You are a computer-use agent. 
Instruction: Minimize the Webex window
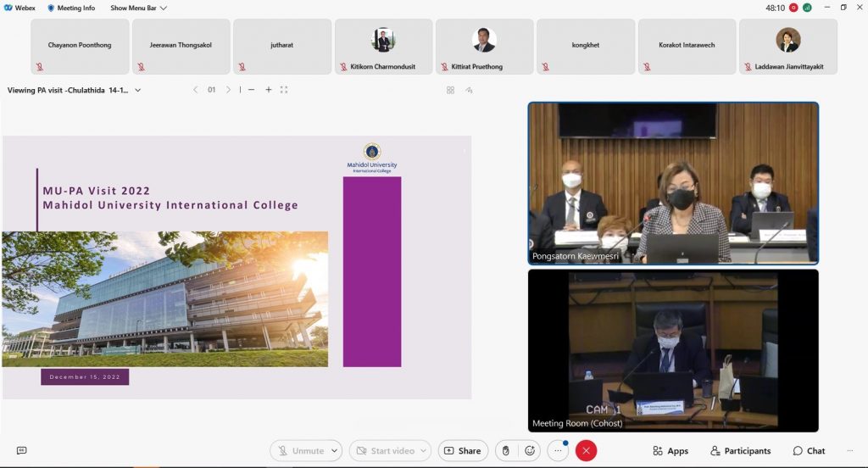(x=827, y=7)
